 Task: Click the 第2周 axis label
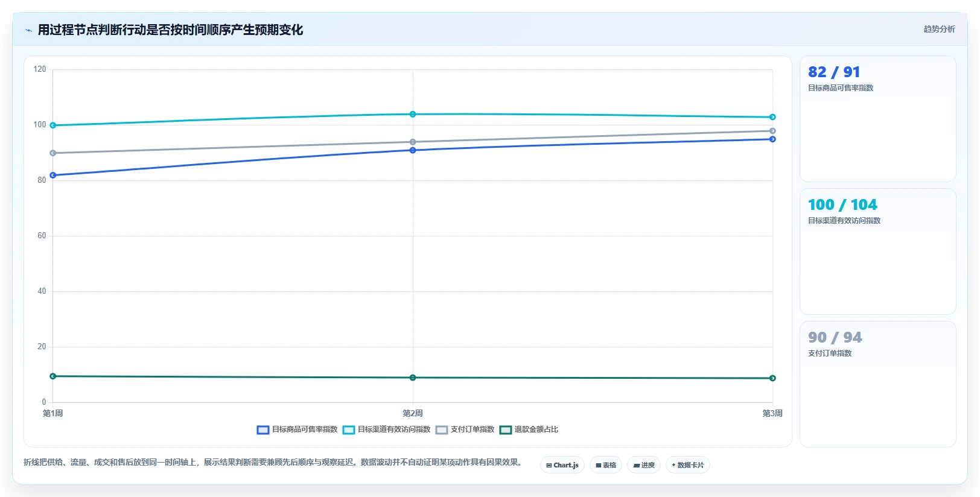[x=413, y=413]
